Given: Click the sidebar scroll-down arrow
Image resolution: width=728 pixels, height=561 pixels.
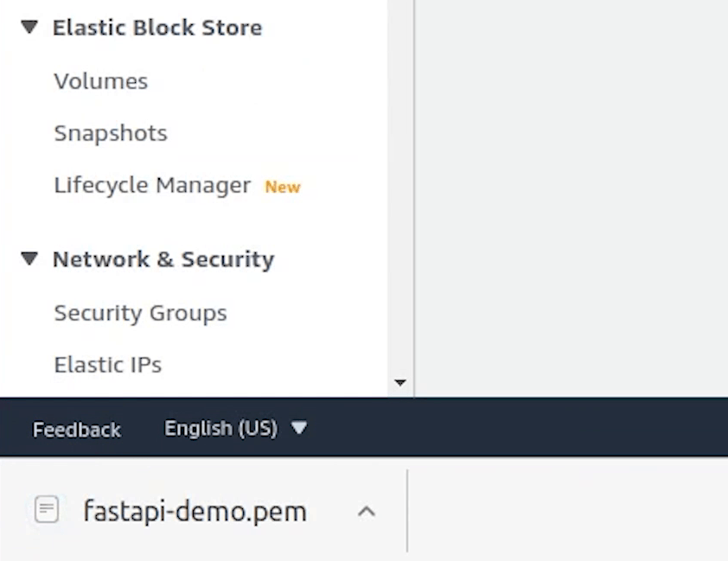Looking at the screenshot, I should (399, 382).
